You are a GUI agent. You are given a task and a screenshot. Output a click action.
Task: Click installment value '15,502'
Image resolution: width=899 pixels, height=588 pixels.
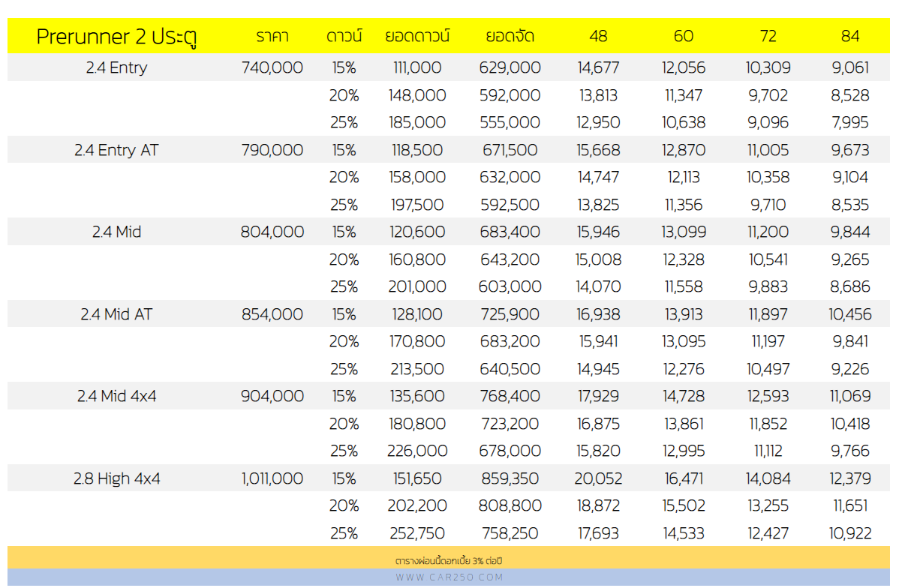click(684, 506)
